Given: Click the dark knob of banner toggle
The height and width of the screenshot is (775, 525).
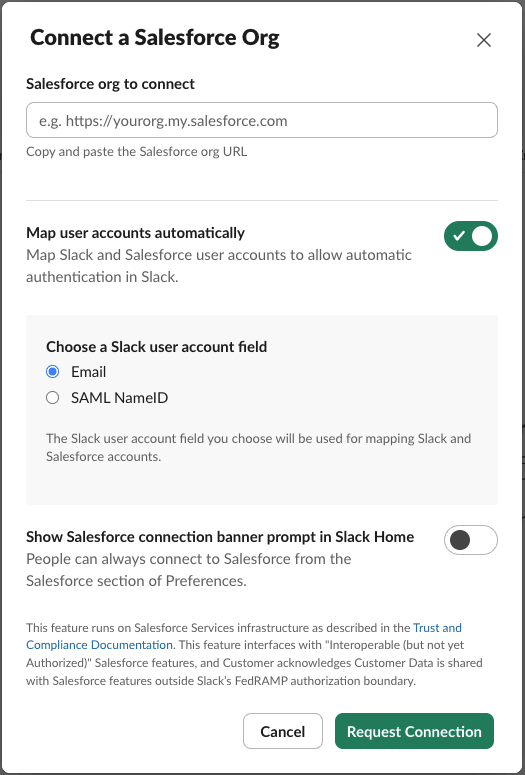Looking at the screenshot, I should pos(460,540).
